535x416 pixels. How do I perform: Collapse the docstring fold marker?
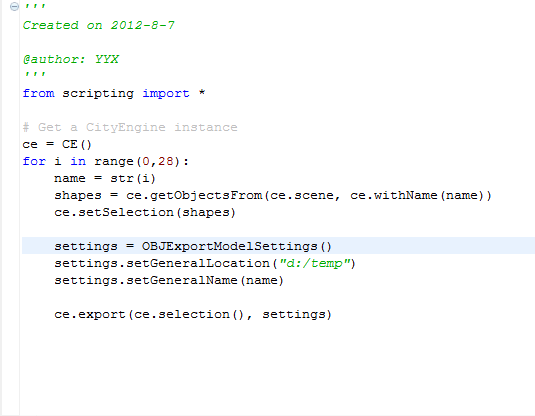coord(14,6)
